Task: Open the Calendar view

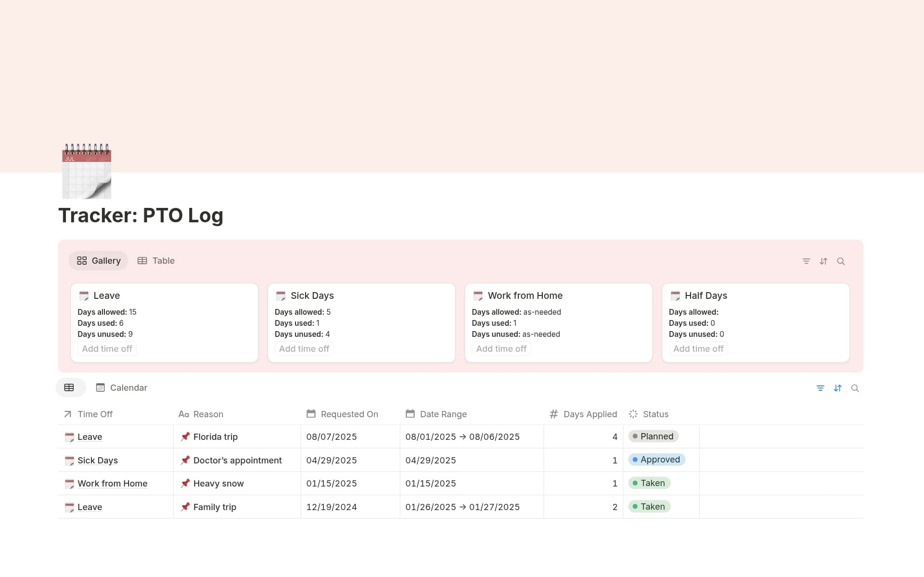Action: click(121, 387)
